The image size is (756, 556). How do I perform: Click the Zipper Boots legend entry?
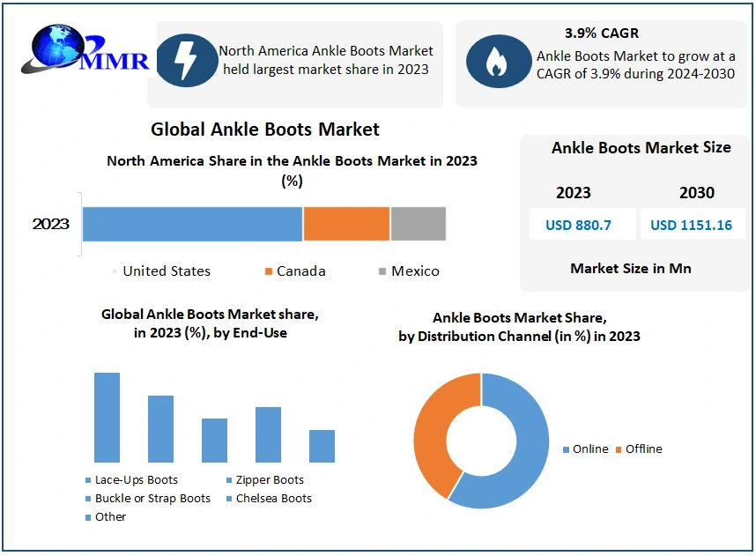tap(269, 480)
